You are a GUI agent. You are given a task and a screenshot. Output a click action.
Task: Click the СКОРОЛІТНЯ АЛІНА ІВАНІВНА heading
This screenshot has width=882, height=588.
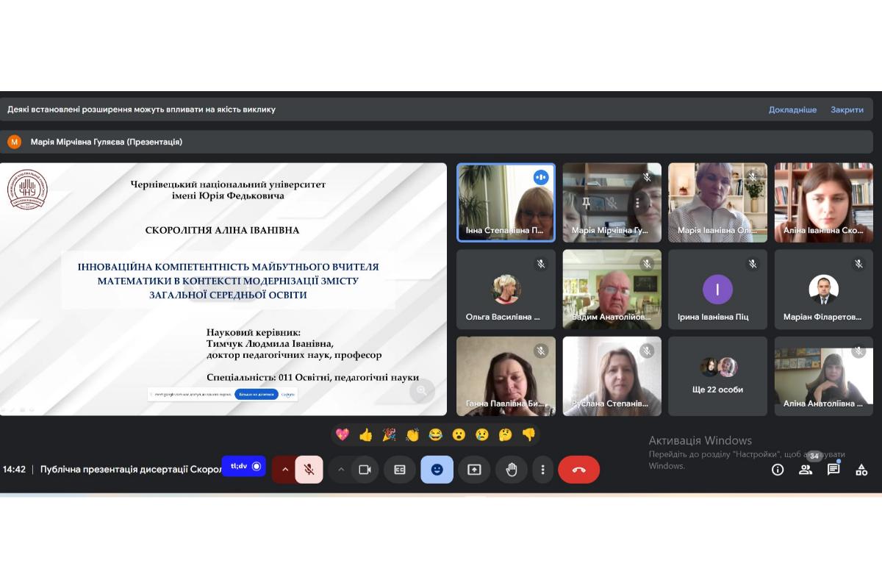[x=223, y=230]
